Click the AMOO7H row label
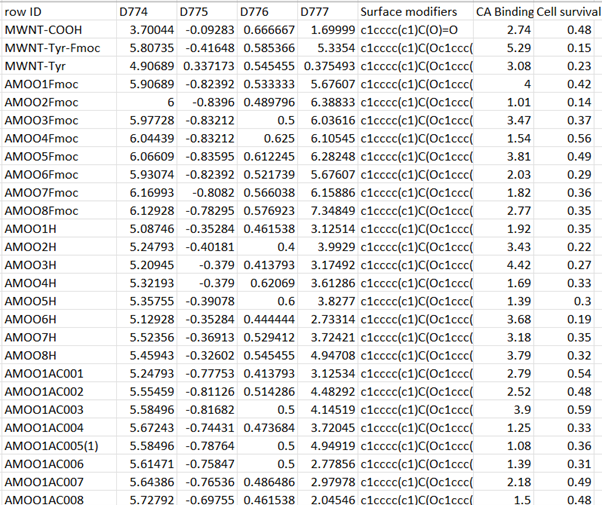Screen dimensions: 602x505 [59, 337]
